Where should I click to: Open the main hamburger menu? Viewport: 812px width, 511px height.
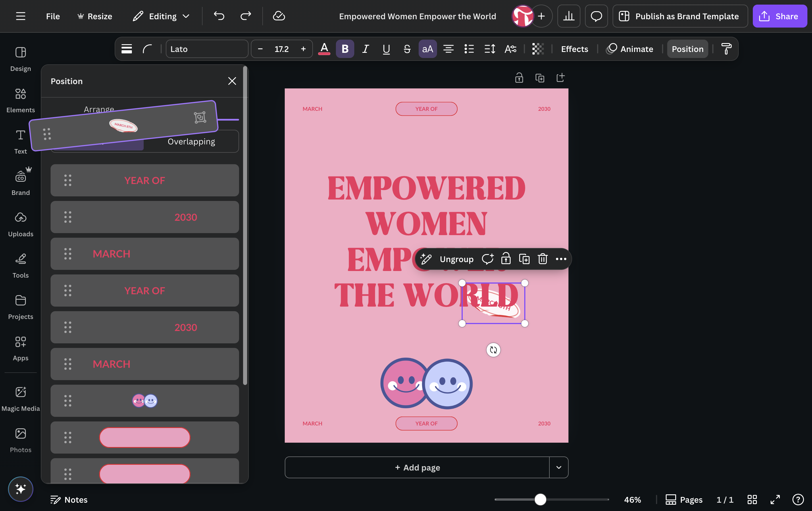(21, 16)
